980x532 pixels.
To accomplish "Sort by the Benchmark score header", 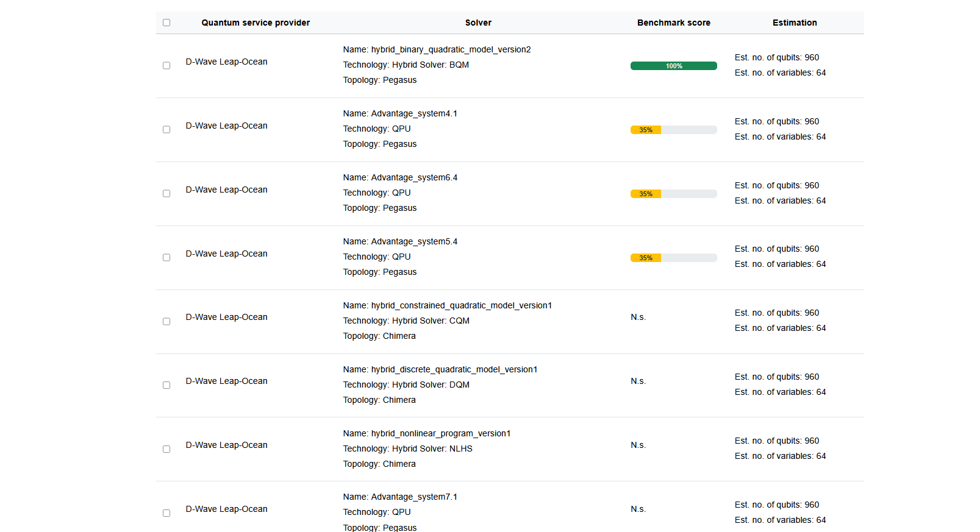I will (673, 23).
